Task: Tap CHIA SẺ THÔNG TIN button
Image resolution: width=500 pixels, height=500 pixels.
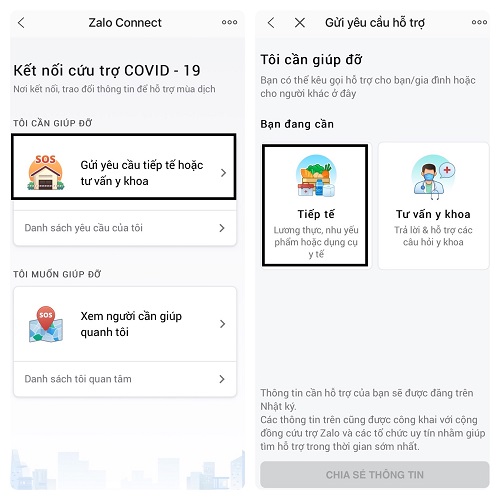Action: tap(375, 475)
